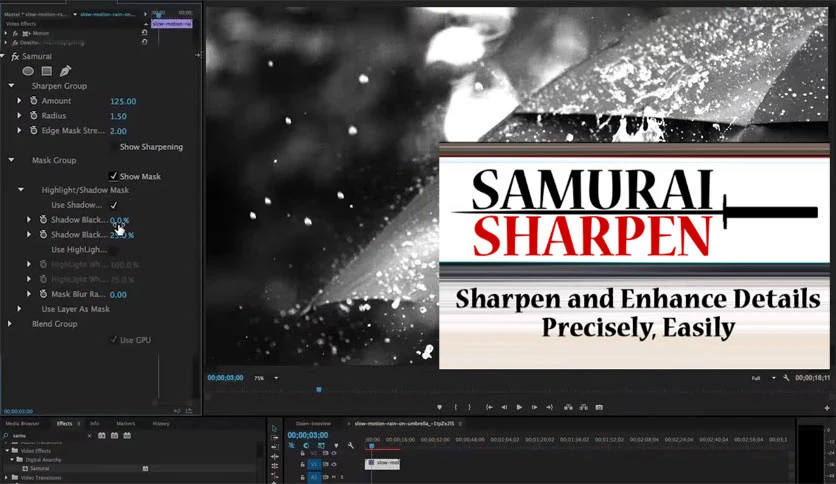The height and width of the screenshot is (484, 836).
Task: Switch to the Markers tab
Action: click(126, 424)
